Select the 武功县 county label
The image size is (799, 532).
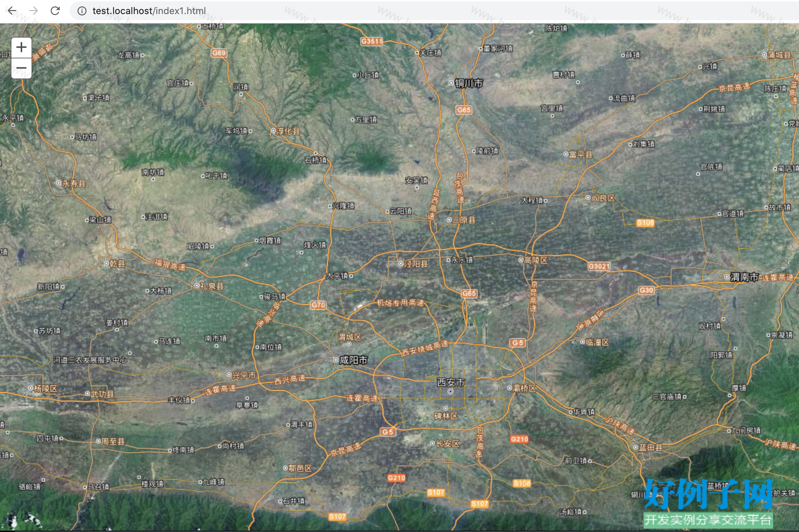tap(102, 394)
